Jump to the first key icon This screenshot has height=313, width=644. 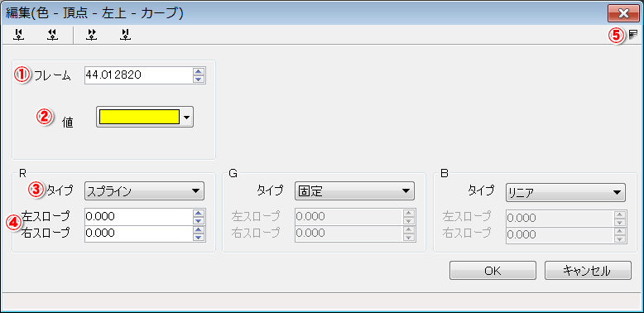click(19, 36)
